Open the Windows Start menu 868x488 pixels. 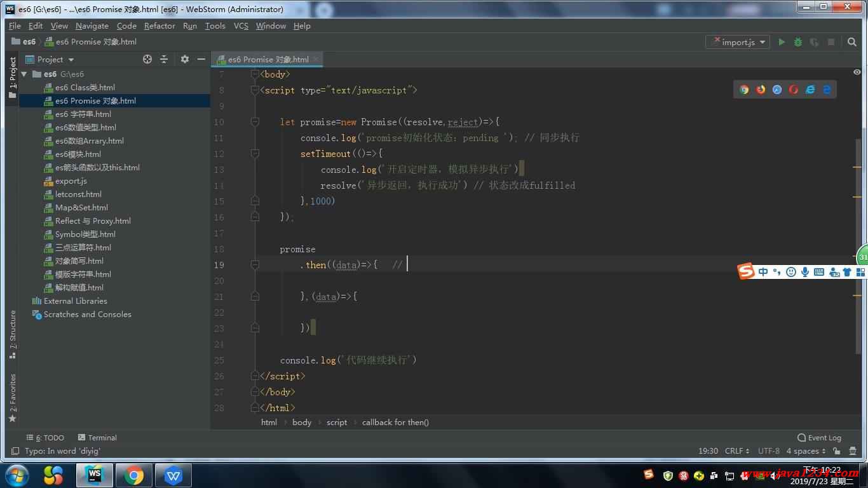point(17,475)
